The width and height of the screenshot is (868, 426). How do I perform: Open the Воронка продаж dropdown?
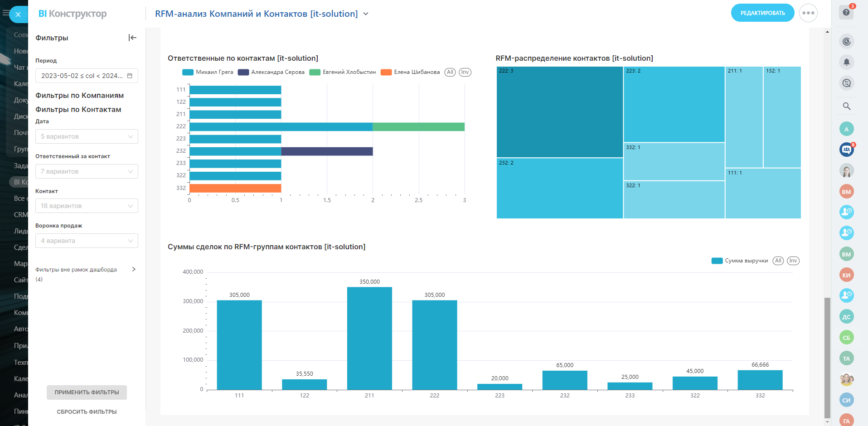tap(87, 241)
